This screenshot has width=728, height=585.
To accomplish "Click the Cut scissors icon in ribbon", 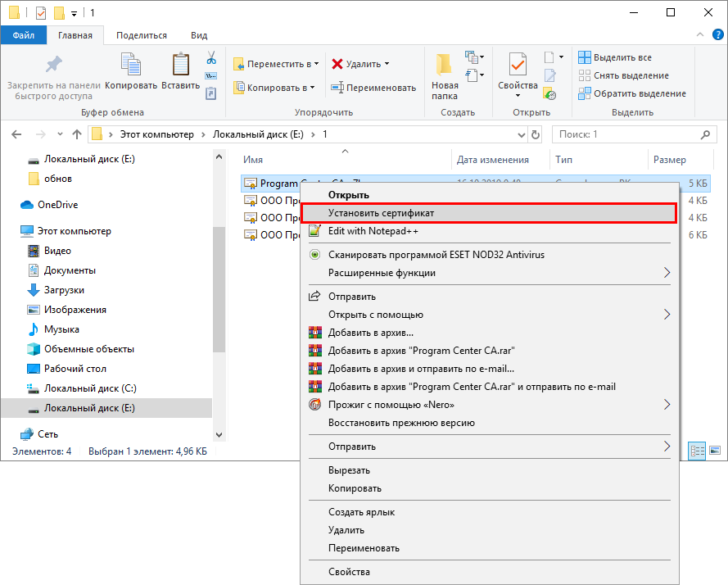I will point(210,58).
